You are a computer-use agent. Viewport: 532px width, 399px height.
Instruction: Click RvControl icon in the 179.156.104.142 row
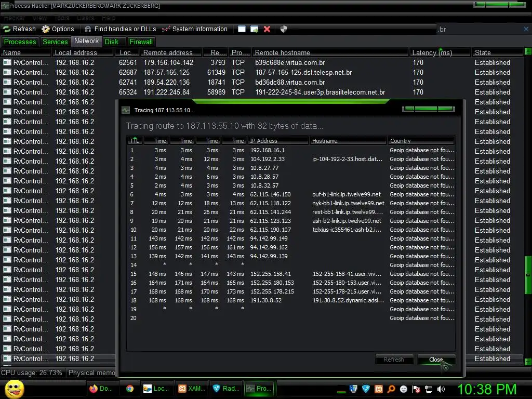coord(7,62)
